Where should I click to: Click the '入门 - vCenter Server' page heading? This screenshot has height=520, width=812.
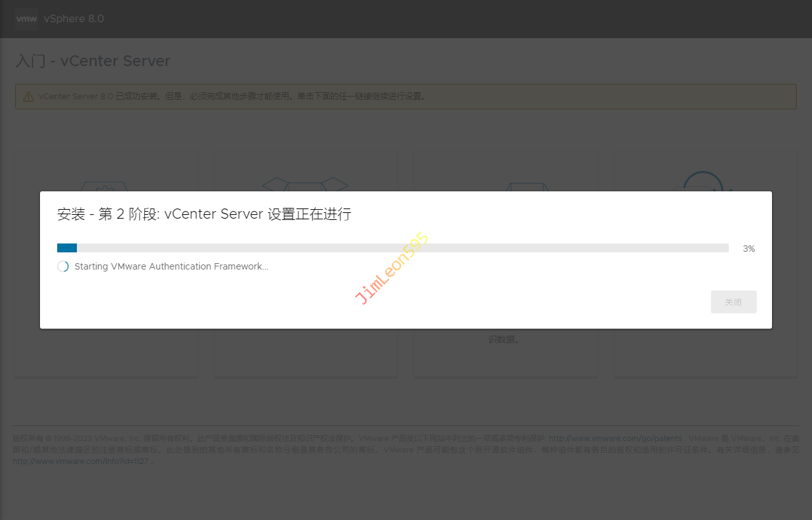(93, 61)
